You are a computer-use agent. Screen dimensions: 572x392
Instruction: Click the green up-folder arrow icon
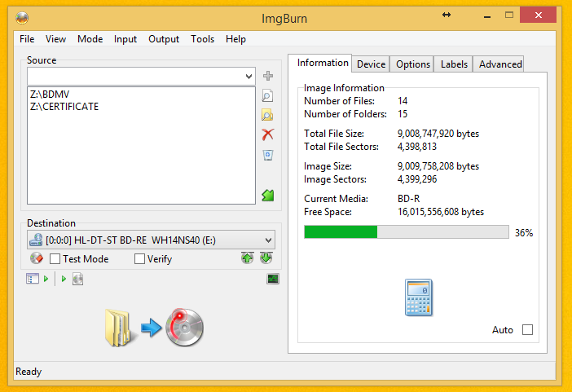(x=268, y=196)
